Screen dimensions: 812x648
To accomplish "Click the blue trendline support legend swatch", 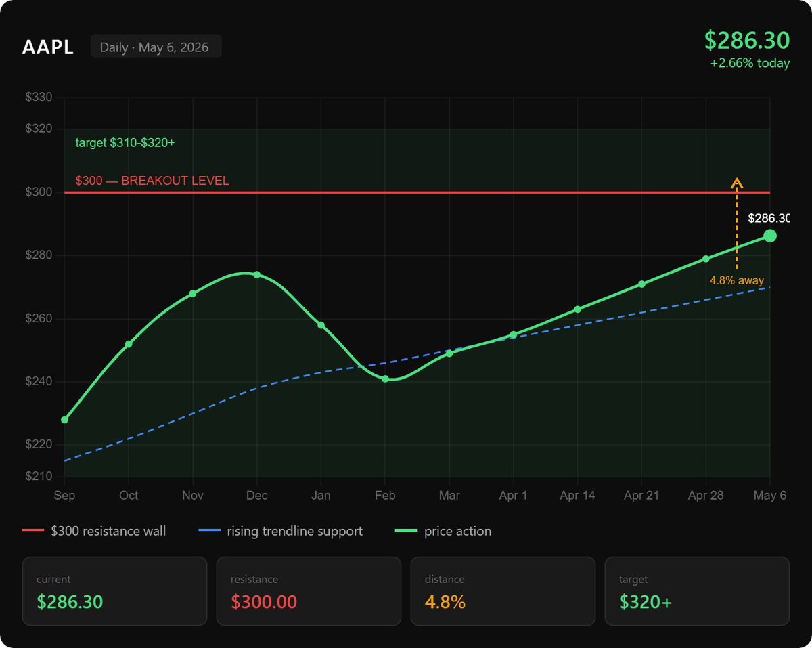I will (x=210, y=531).
